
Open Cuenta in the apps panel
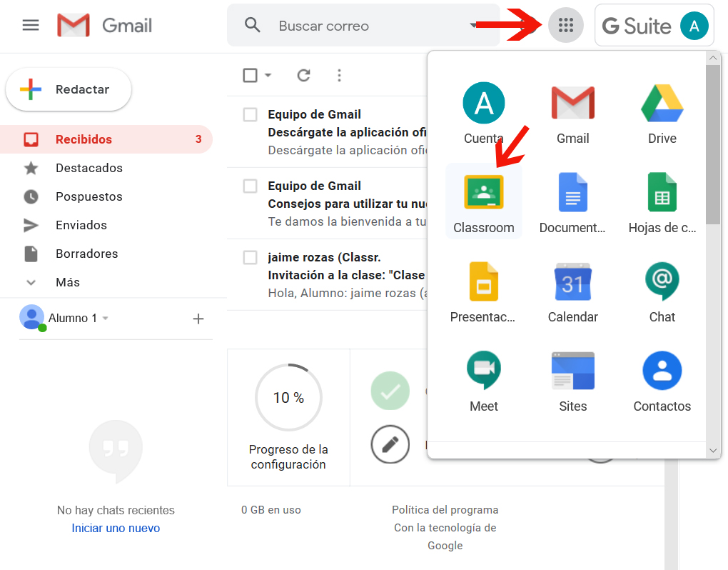pos(484,114)
